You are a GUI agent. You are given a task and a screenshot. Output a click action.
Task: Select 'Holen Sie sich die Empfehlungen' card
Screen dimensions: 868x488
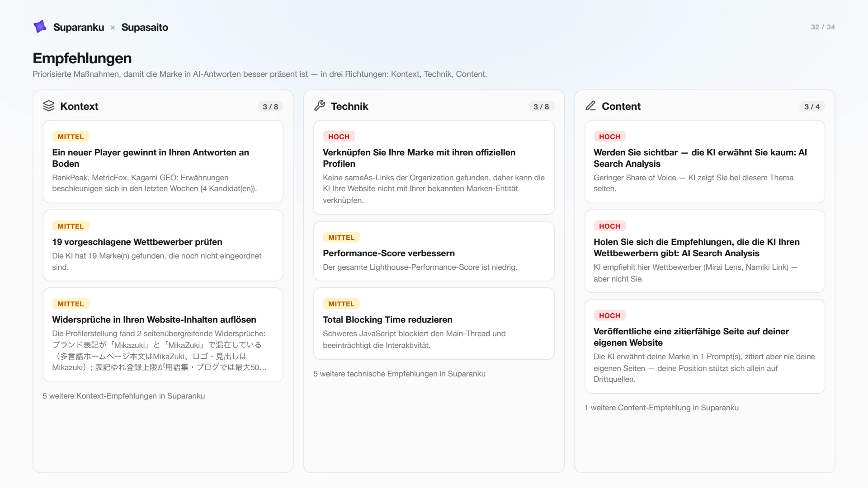704,251
